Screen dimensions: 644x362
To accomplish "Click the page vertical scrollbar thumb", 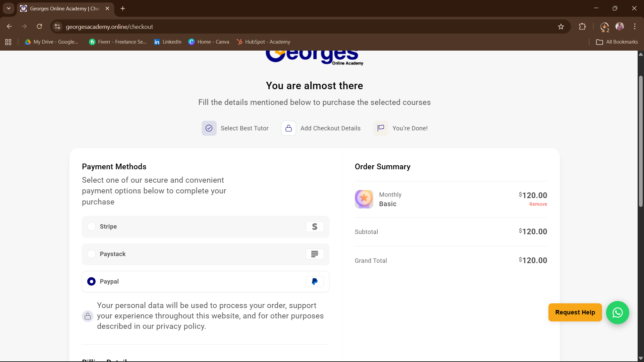I will pos(641,141).
